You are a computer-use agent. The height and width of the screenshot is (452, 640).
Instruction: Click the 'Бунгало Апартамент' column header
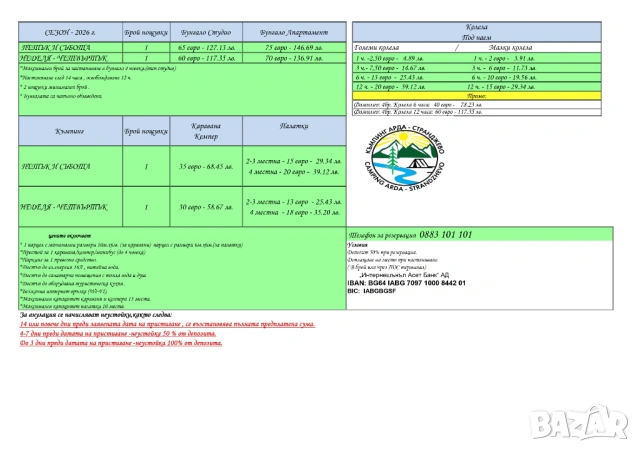(294, 32)
